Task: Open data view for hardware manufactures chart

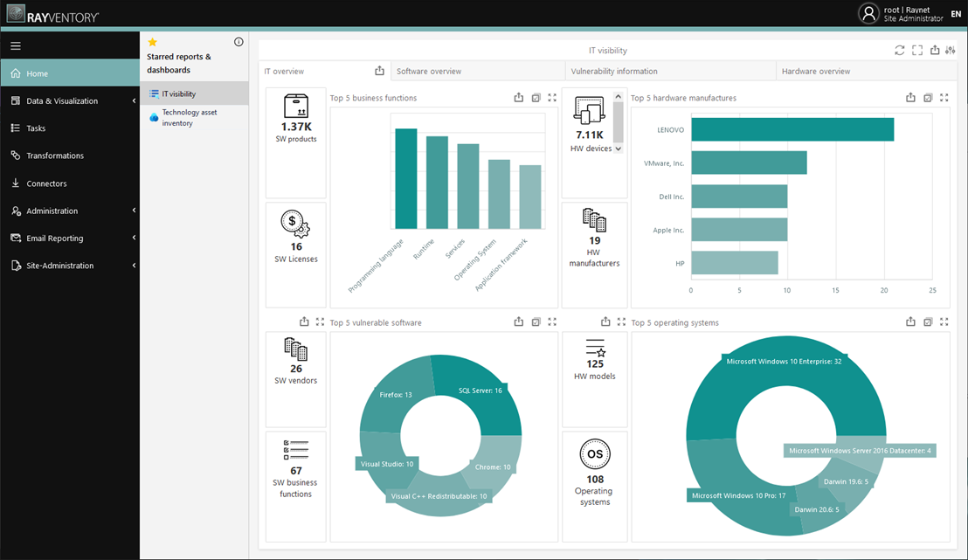Action: [x=928, y=98]
